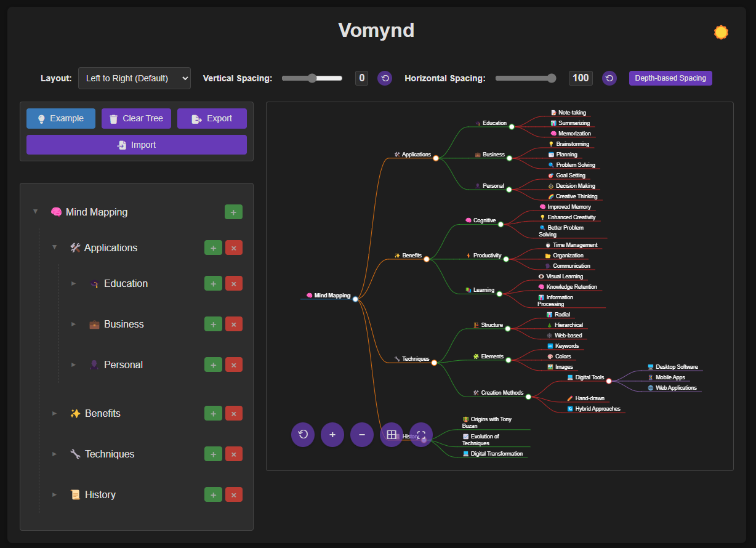Zoom out of the mind map
This screenshot has height=548, width=756.
pyautogui.click(x=362, y=435)
